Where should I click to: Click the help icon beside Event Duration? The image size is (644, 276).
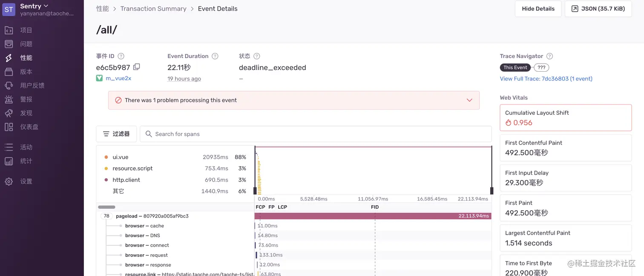pyautogui.click(x=215, y=56)
